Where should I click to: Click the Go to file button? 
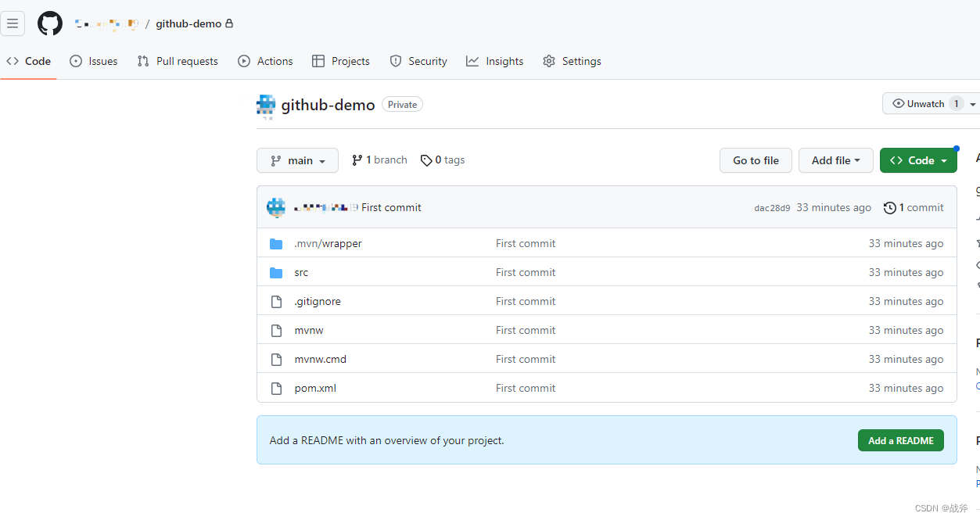pos(756,160)
